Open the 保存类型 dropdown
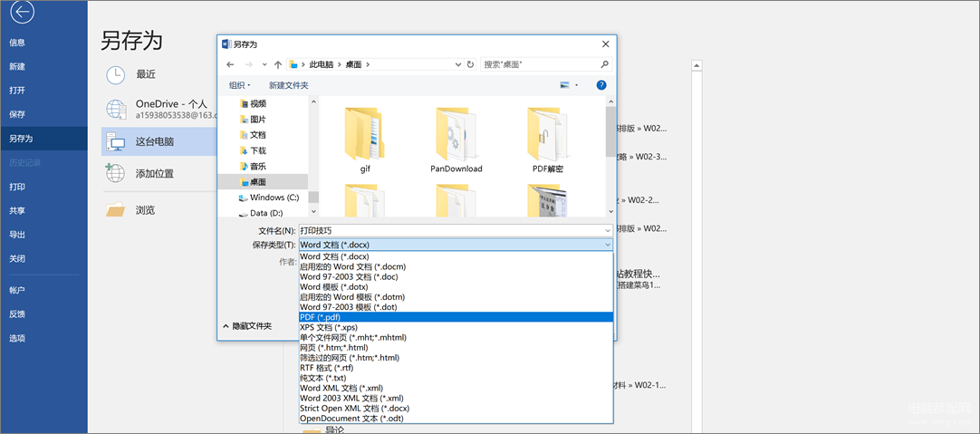Screen dimensions: 980x434 tap(456, 245)
